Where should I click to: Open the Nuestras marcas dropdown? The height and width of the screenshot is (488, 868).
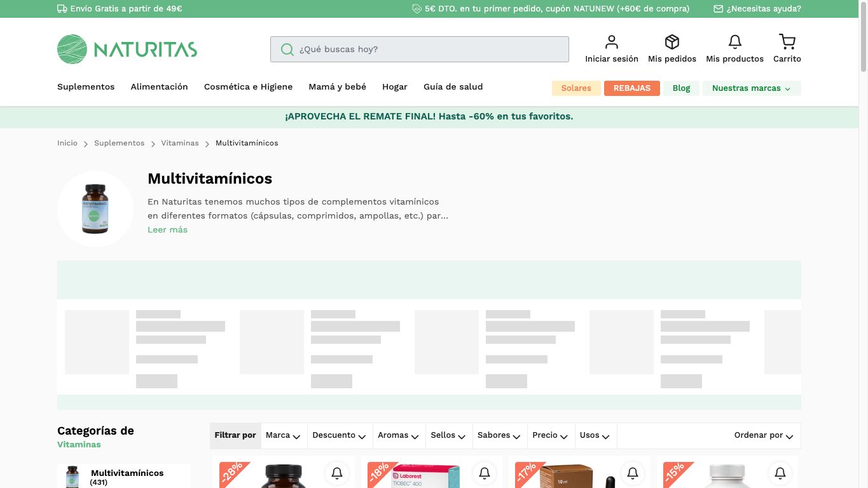[x=752, y=88]
